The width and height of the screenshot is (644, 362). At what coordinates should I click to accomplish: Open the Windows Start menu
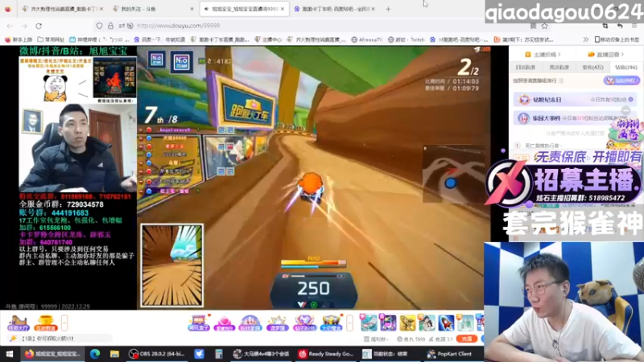click(x=10, y=354)
